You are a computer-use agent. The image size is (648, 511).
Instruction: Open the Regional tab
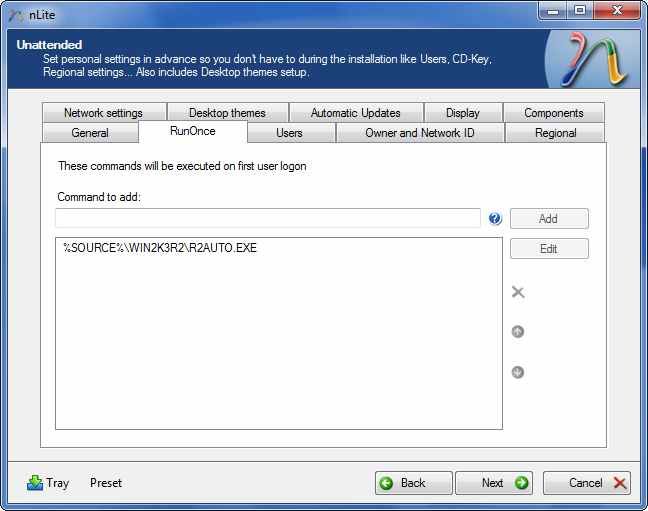click(x=555, y=133)
